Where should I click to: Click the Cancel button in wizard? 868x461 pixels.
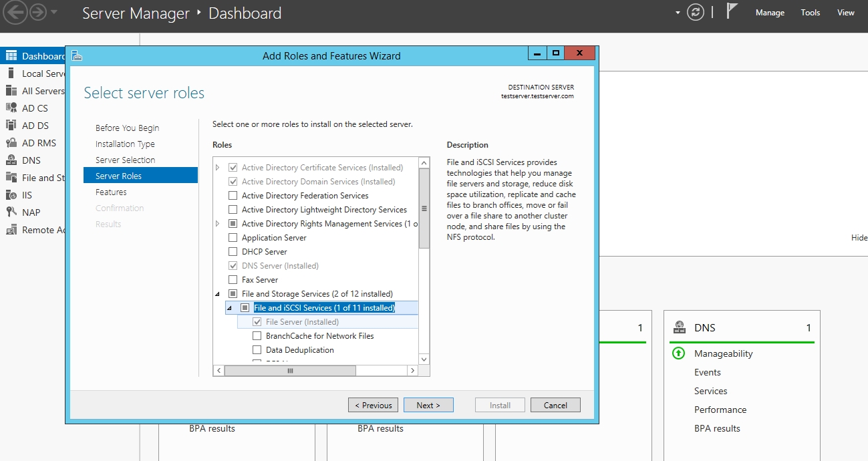(555, 405)
